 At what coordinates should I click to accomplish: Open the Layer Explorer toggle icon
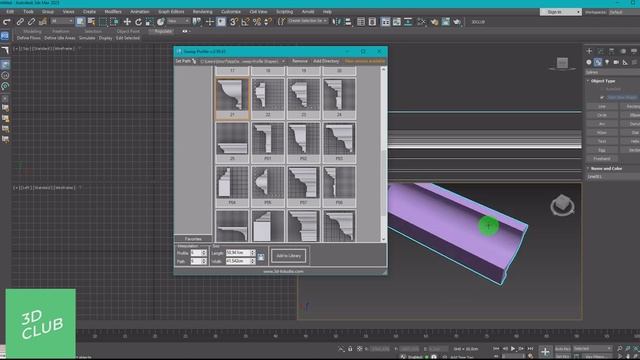tap(372, 22)
